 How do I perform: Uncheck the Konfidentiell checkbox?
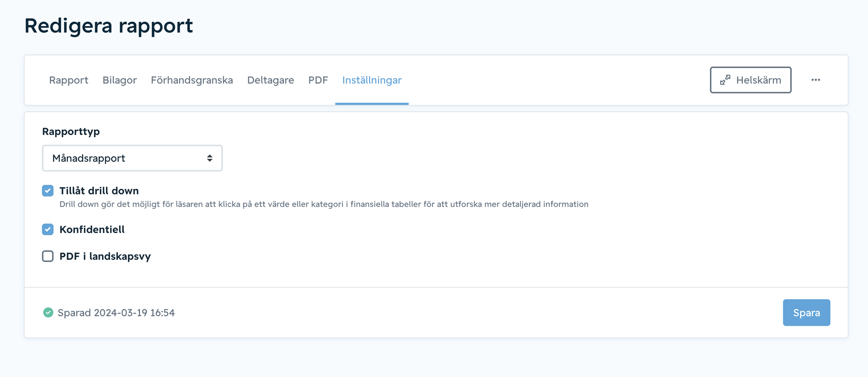click(48, 229)
